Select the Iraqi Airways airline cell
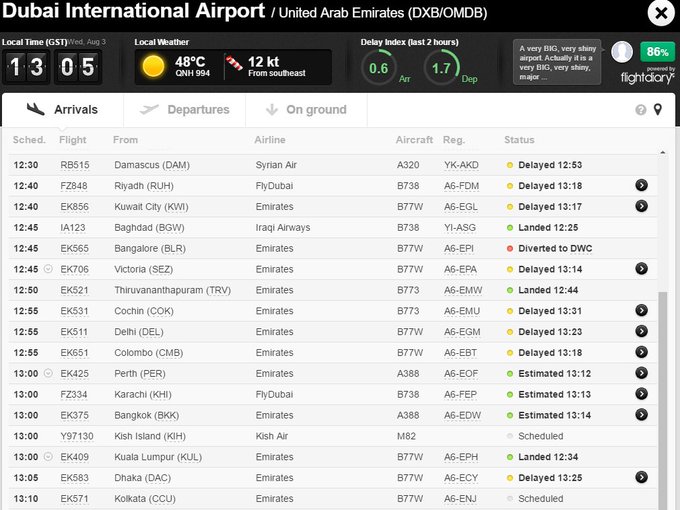The height and width of the screenshot is (510, 680). [x=283, y=228]
